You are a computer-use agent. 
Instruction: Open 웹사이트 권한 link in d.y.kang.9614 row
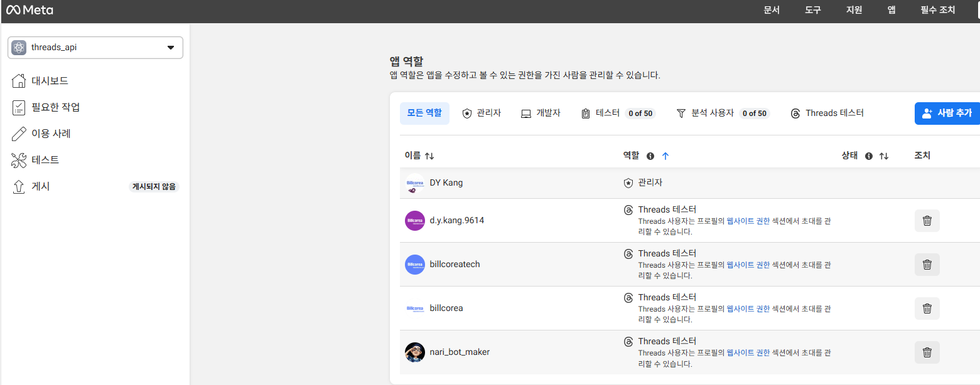tap(748, 221)
